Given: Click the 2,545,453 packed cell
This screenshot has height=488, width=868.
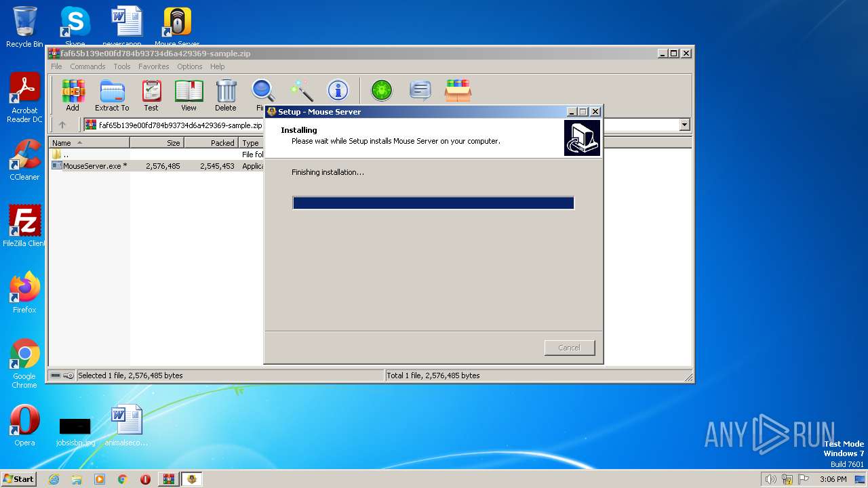Looking at the screenshot, I should 217,166.
